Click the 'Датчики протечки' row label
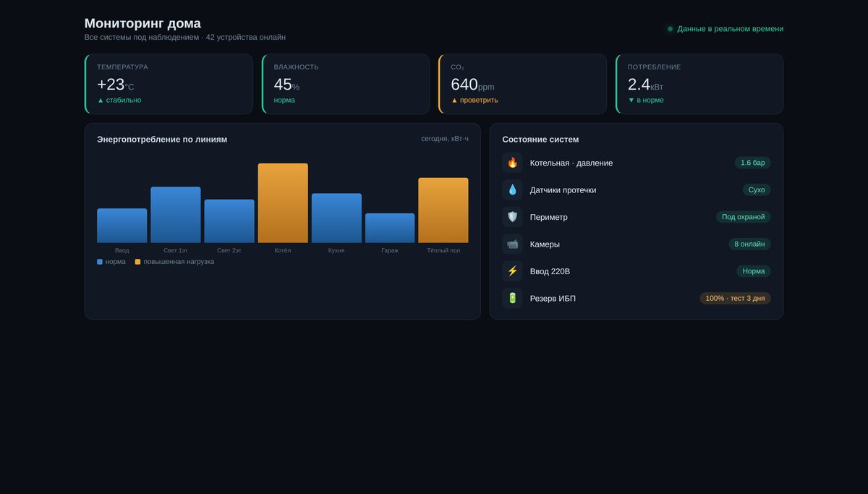The height and width of the screenshot is (494, 868). [x=563, y=190]
